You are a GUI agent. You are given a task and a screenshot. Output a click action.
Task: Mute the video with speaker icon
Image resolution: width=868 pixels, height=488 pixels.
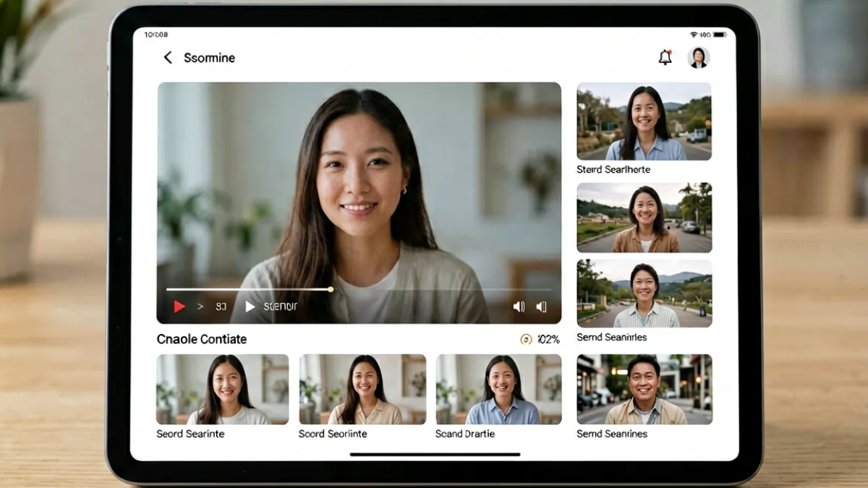pos(519,307)
